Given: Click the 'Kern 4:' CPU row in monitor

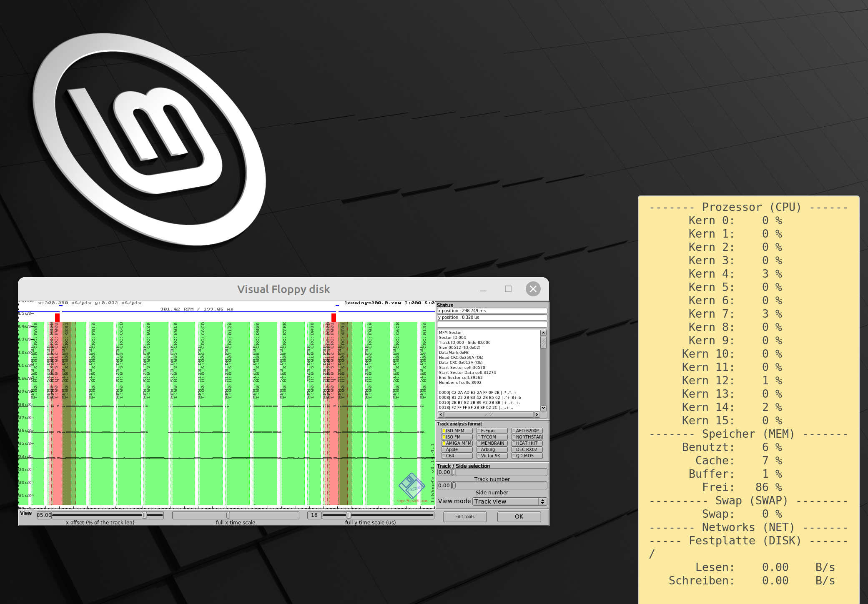Looking at the screenshot, I should 735,274.
